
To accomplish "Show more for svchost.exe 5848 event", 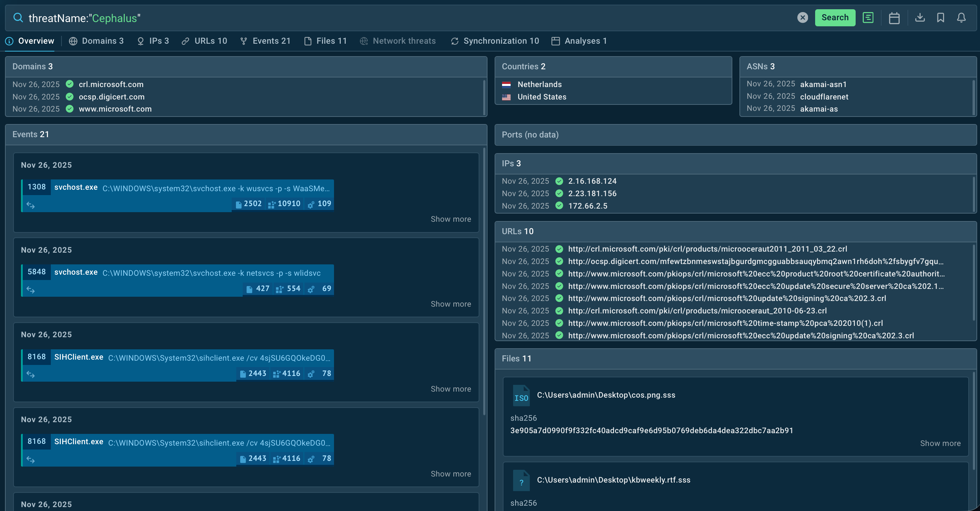I will (x=451, y=304).
